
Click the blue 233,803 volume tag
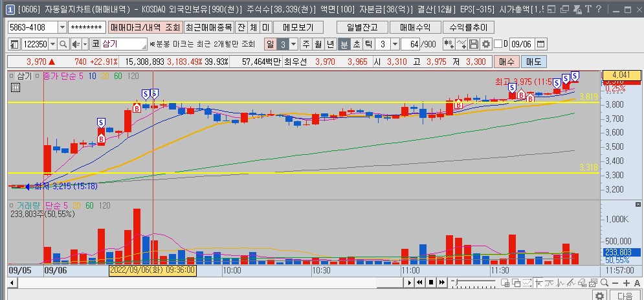(x=621, y=253)
